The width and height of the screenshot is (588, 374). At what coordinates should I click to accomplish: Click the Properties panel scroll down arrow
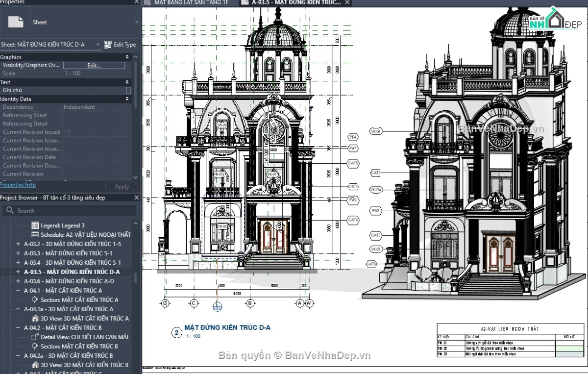136,177
